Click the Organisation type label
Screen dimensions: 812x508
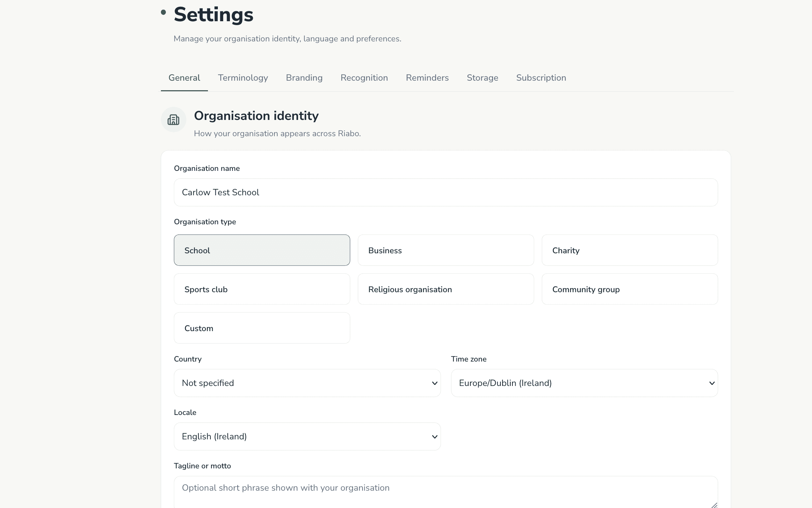[205, 222]
